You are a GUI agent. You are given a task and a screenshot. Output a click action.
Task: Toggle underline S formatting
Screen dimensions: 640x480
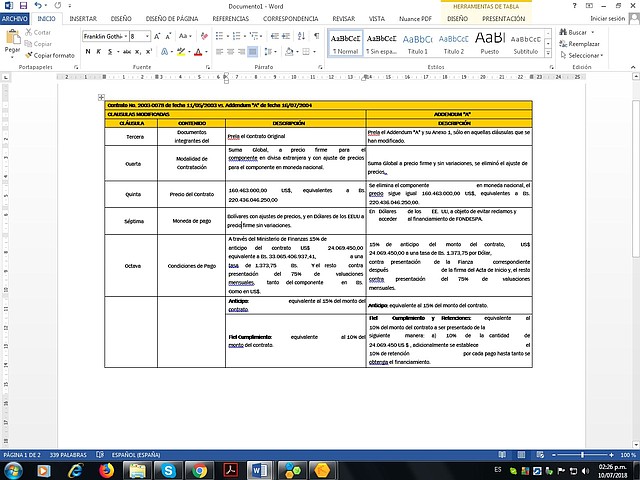(x=110, y=51)
